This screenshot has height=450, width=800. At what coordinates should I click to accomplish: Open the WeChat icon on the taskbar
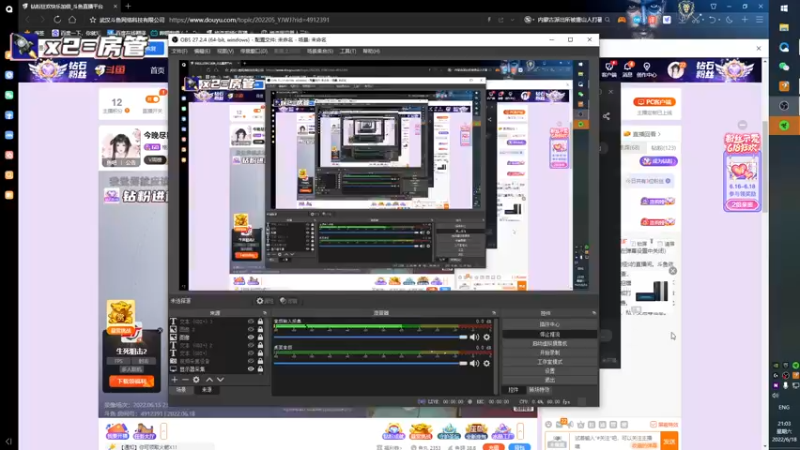784,66
